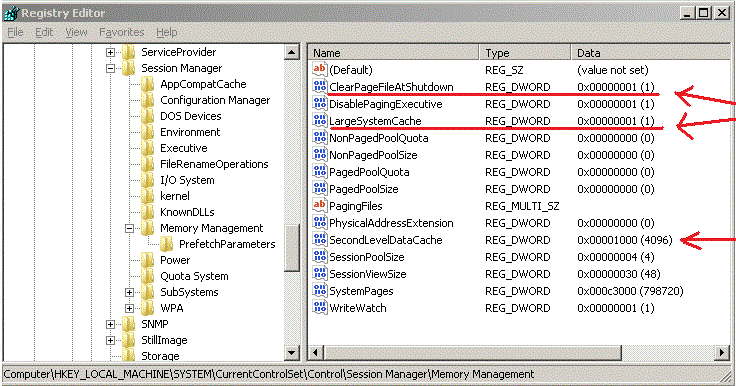Expand the ServiceProvider key
The image size is (736, 386).
pyautogui.click(x=110, y=52)
